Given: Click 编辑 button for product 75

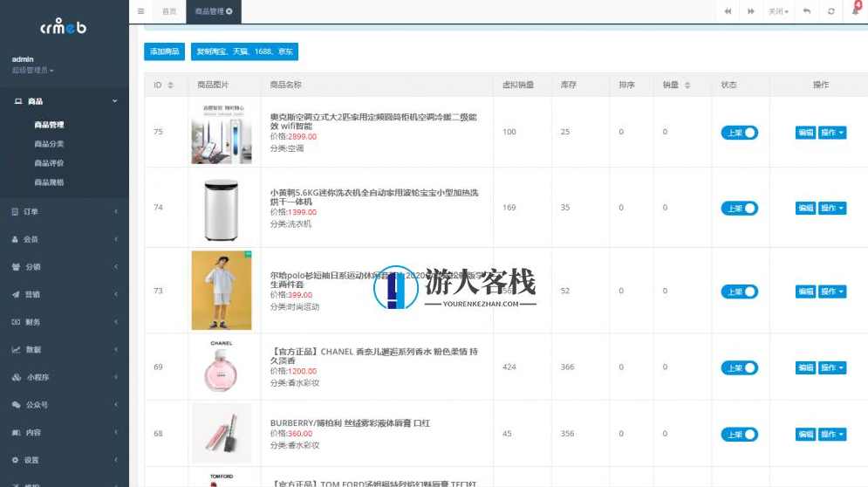Looking at the screenshot, I should pyautogui.click(x=805, y=133).
